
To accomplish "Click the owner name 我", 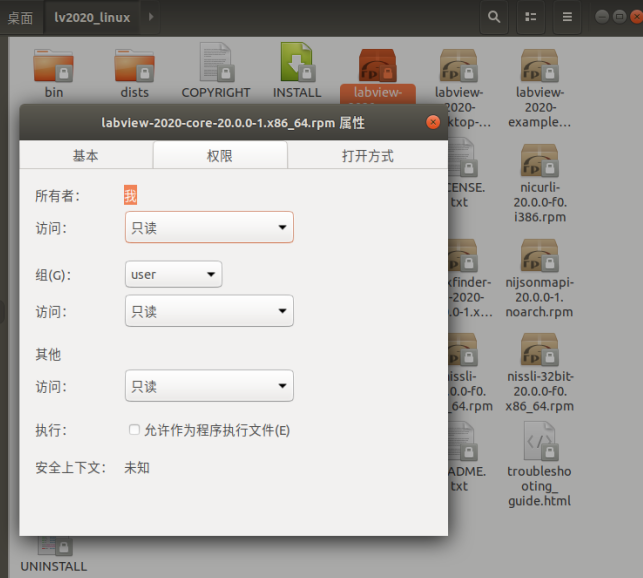I will (130, 195).
